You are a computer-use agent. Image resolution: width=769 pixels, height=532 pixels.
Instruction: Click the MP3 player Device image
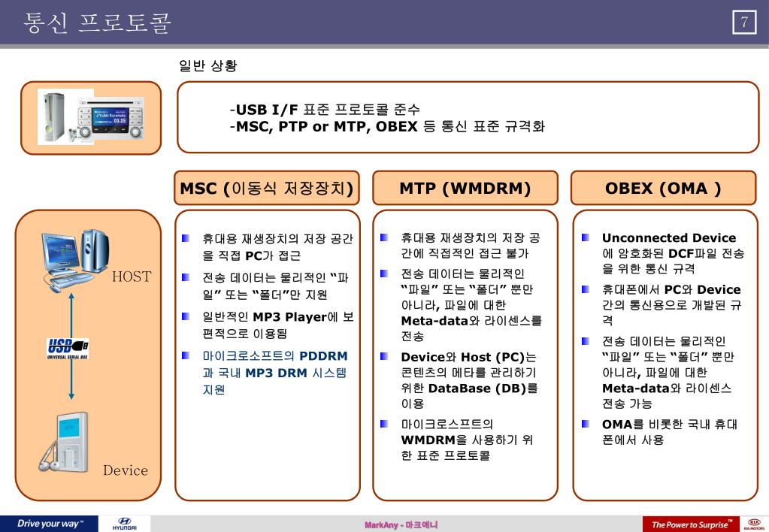64,443
